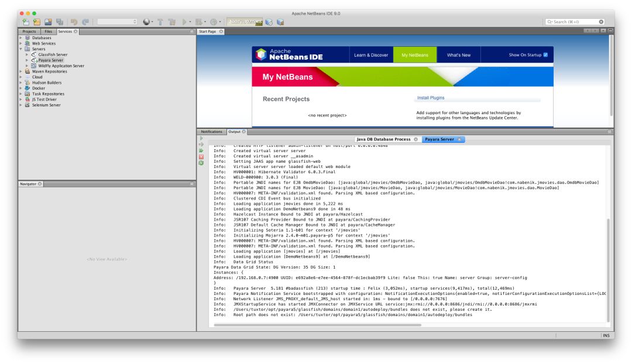The width and height of the screenshot is (632, 364).
Task: Open the Run Project dropdown arrow
Action: click(x=190, y=22)
